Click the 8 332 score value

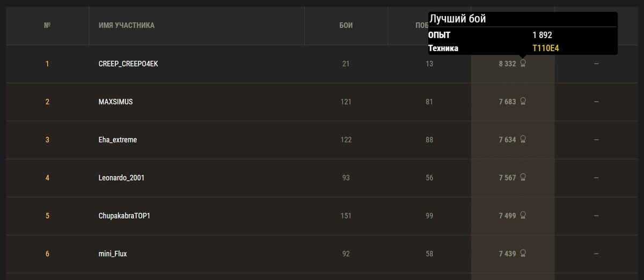coord(507,64)
